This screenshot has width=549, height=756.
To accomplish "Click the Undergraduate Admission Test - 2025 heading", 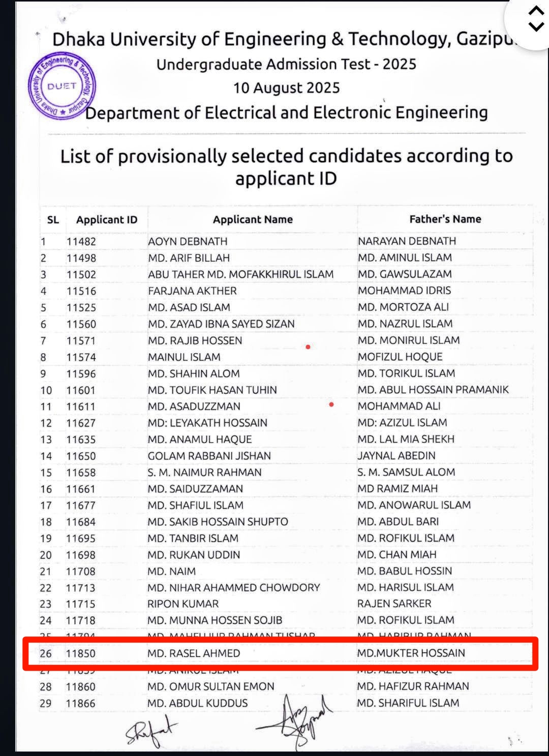I will tap(286, 65).
